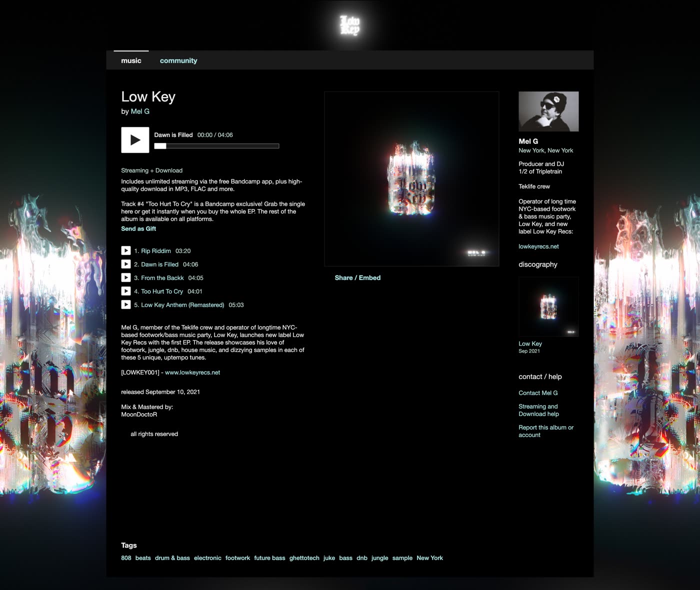The width and height of the screenshot is (700, 590).
Task: Open Low Key Anthem (Remastered) track link
Action: pyautogui.click(x=182, y=305)
